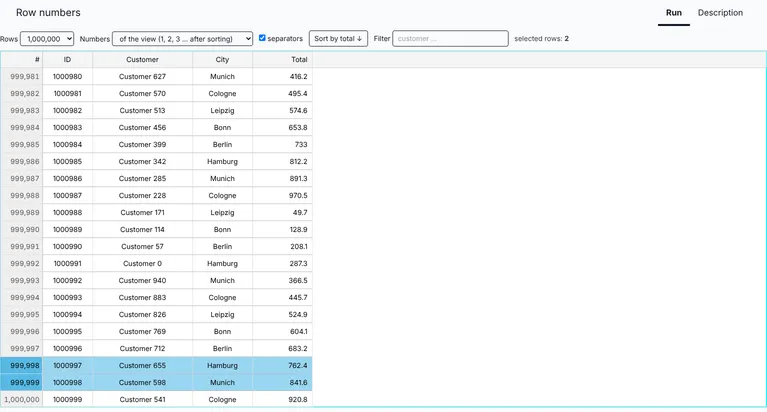Click the Customer 826 cell
The height and width of the screenshot is (412, 767).
[x=142, y=315]
